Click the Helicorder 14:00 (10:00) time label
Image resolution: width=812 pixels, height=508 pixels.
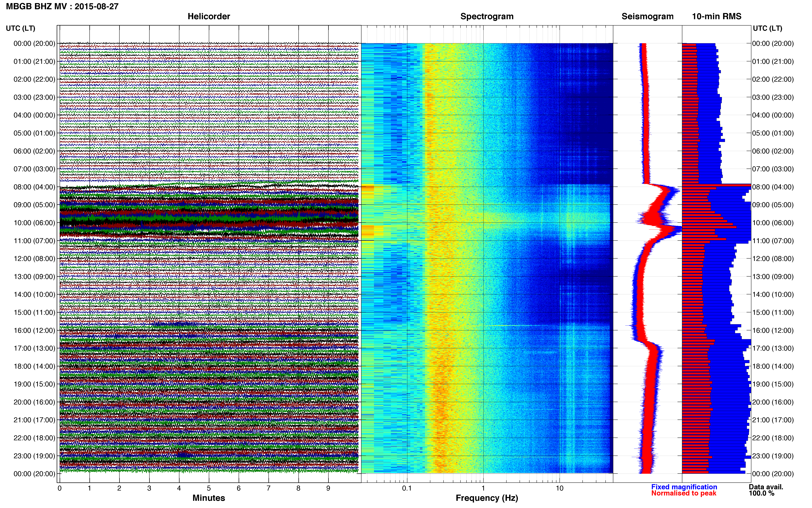[34, 295]
